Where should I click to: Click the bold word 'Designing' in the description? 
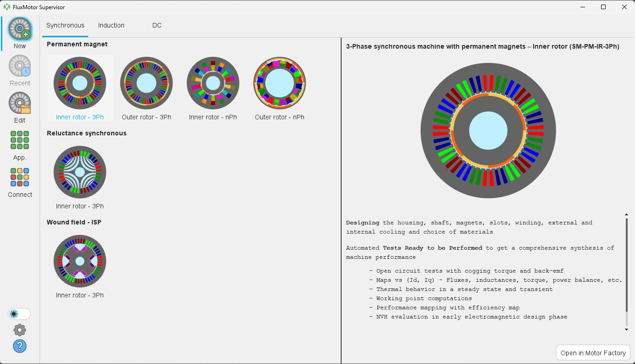coord(363,223)
